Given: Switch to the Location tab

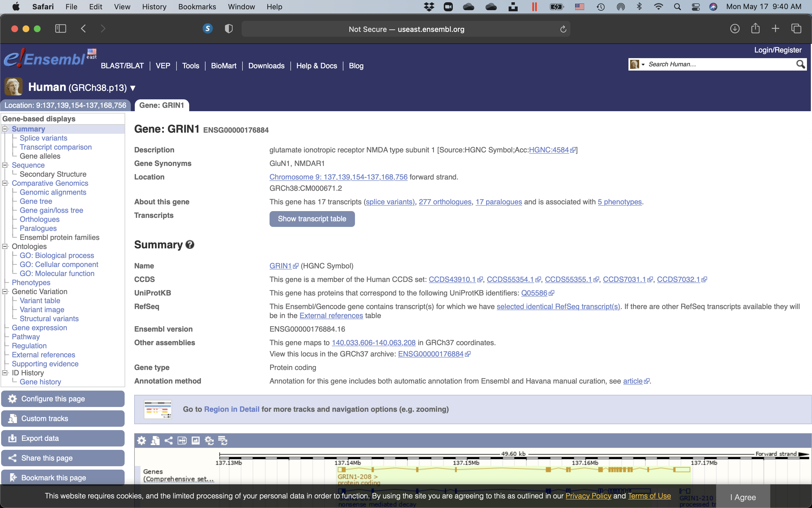Looking at the screenshot, I should 65,105.
